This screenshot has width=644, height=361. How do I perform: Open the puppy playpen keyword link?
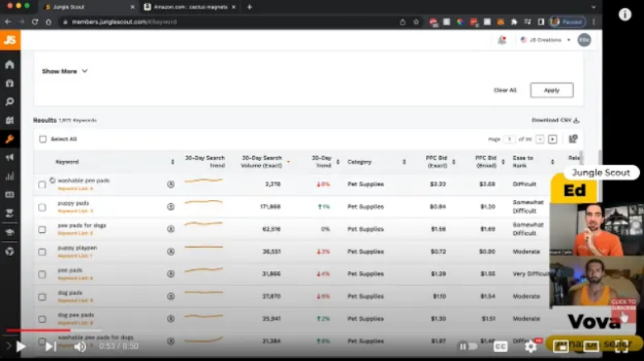pos(78,248)
